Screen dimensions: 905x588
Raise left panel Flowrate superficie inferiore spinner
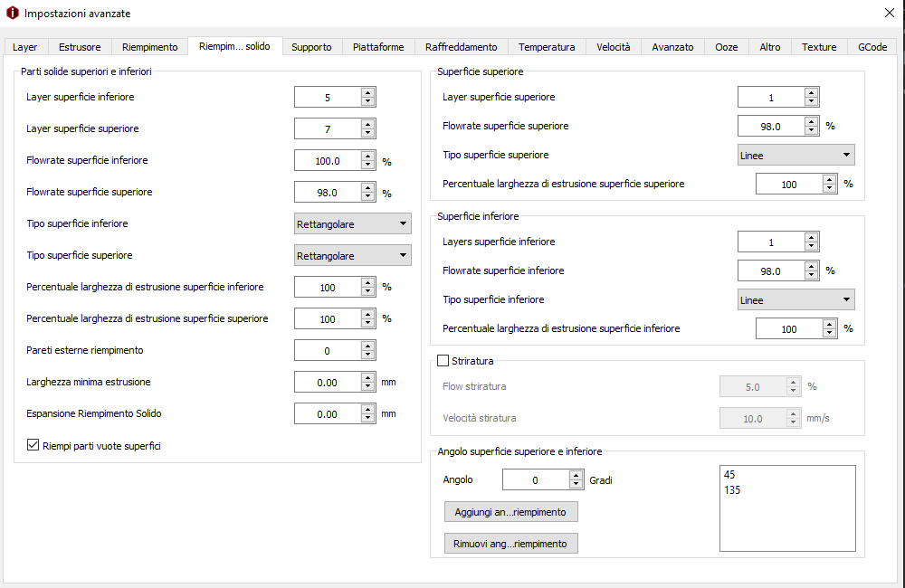pyautogui.click(x=367, y=156)
